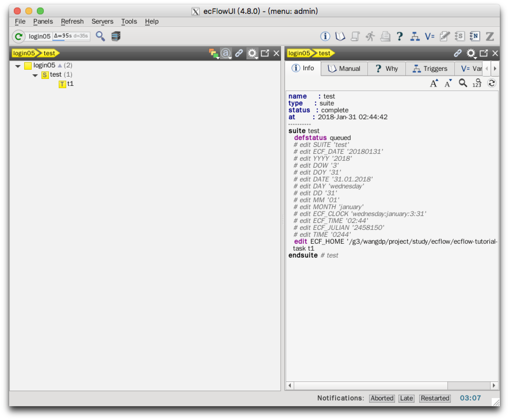
Task: Click the horizontal scrollbar right arrow
Action: (494, 385)
